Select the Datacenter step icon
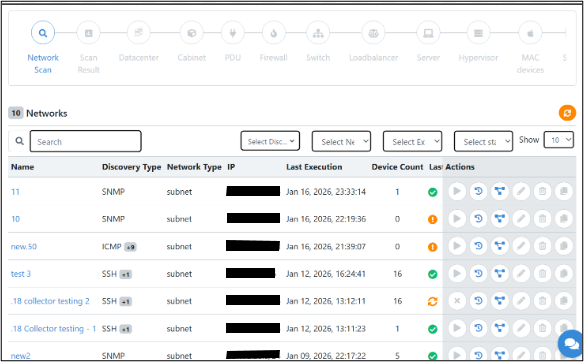 point(139,33)
